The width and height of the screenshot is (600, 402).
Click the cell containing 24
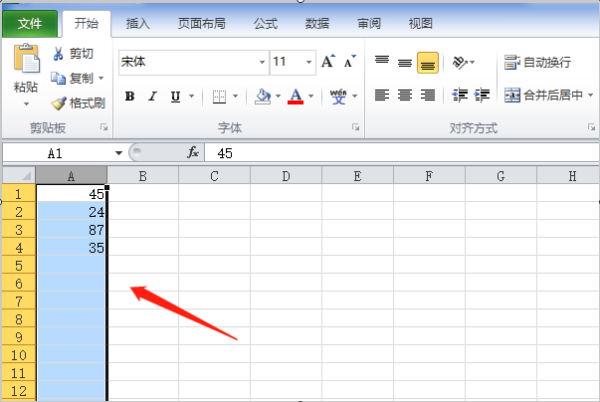(x=71, y=212)
